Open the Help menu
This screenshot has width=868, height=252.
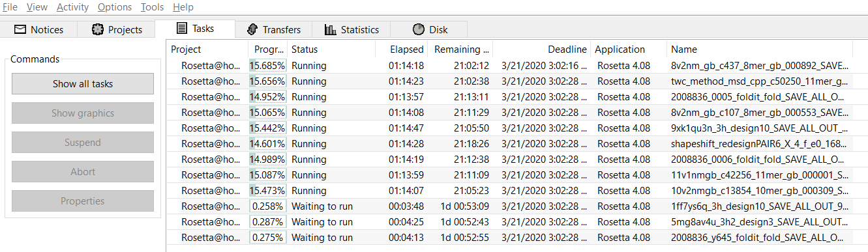183,7
